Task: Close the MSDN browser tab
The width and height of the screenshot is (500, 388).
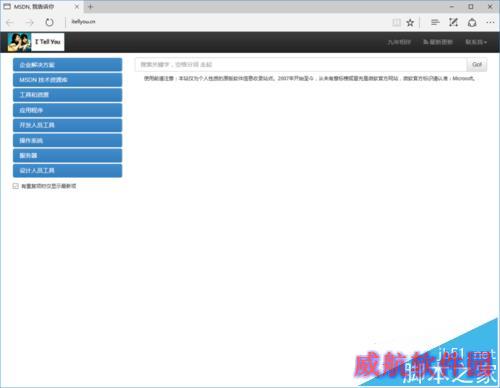Action: (x=77, y=6)
